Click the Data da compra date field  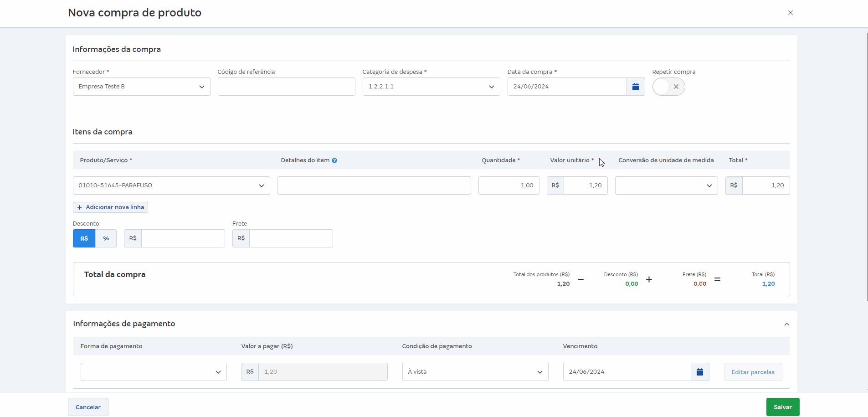tap(567, 87)
